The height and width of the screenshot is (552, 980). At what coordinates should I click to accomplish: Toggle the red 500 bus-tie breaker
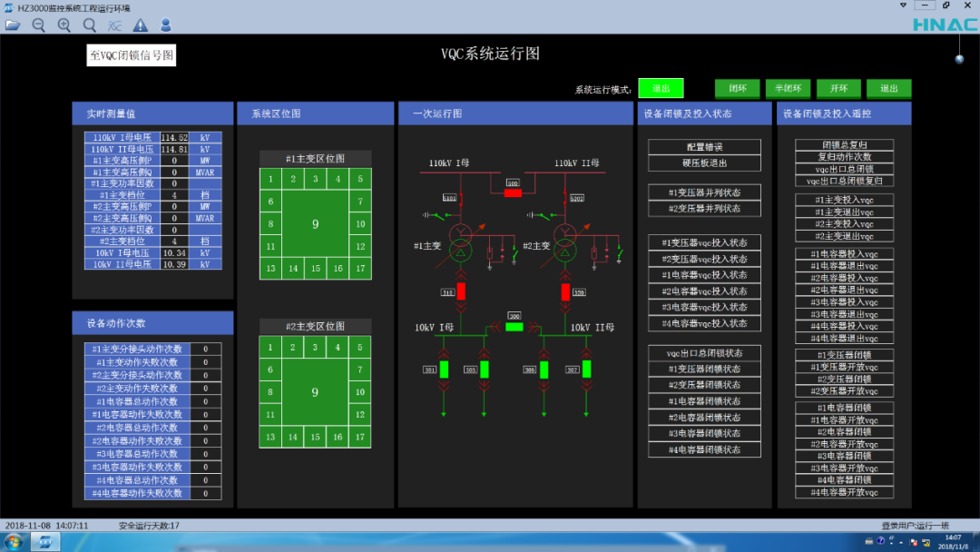click(513, 191)
